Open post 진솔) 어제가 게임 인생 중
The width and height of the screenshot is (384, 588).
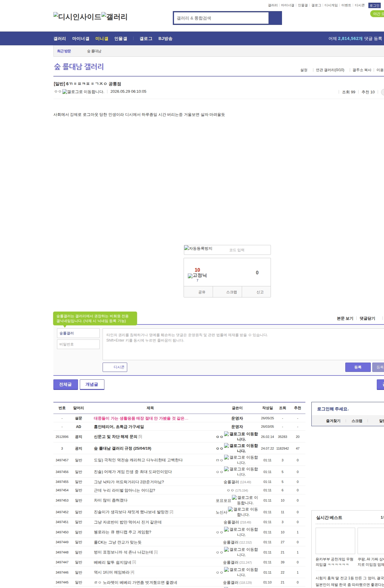(133, 472)
